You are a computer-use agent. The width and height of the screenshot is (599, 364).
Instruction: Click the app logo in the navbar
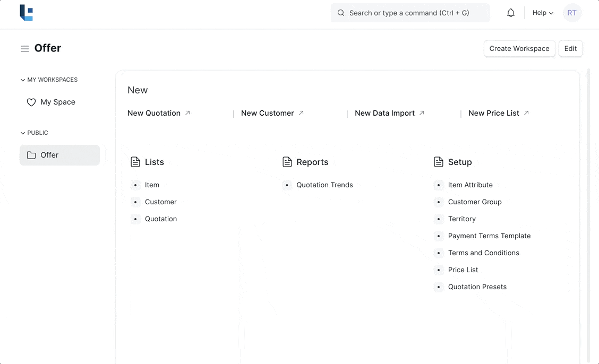click(27, 13)
